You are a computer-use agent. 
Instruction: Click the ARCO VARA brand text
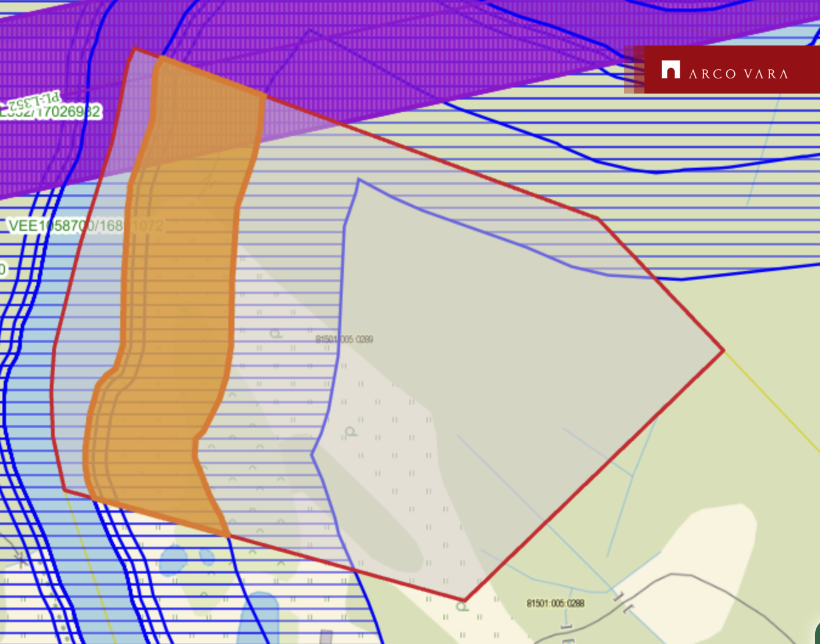738,74
